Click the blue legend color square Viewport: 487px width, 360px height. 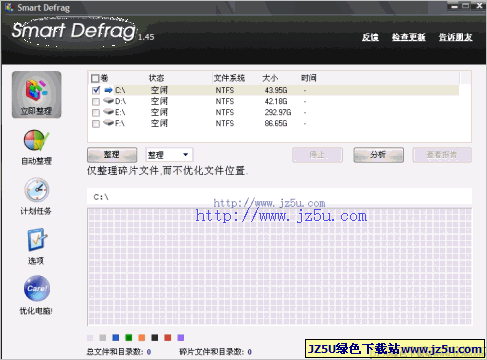[116, 338]
